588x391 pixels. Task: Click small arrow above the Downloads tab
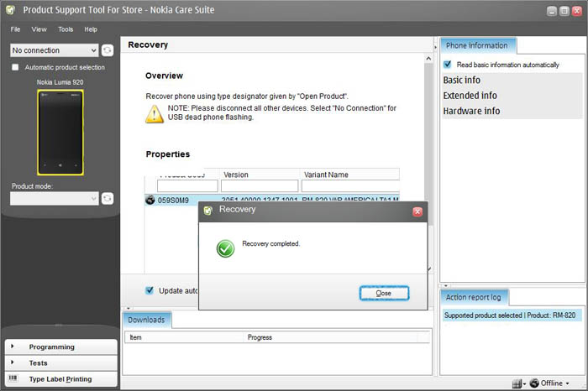128,308
